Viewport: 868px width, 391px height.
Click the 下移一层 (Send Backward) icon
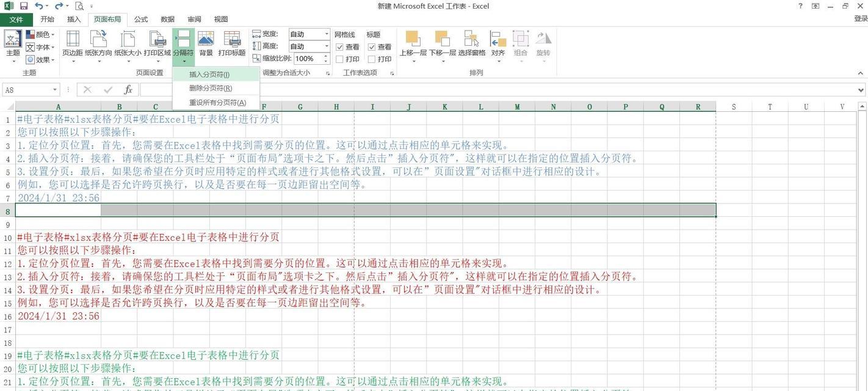coord(442,40)
